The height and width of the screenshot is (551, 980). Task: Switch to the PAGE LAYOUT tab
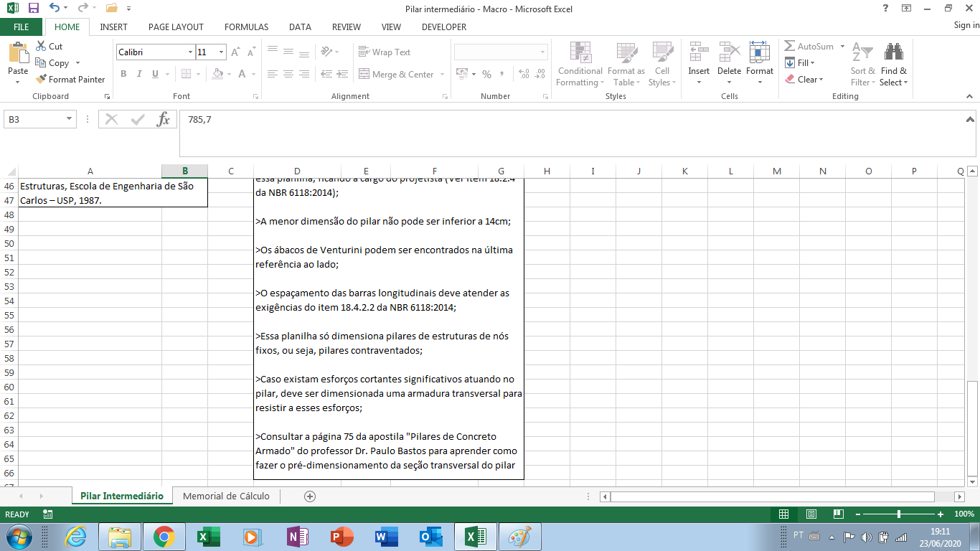tap(176, 27)
